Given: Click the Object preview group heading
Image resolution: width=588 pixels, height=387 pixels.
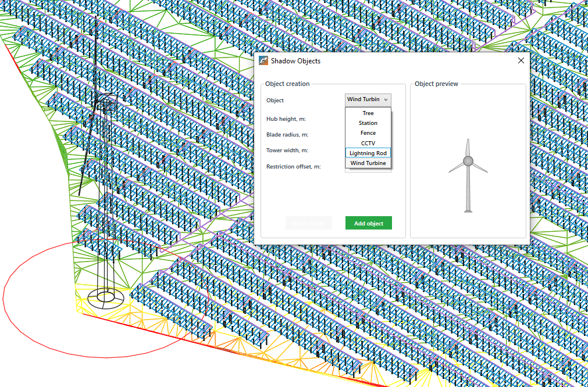Looking at the screenshot, I should pyautogui.click(x=437, y=84).
